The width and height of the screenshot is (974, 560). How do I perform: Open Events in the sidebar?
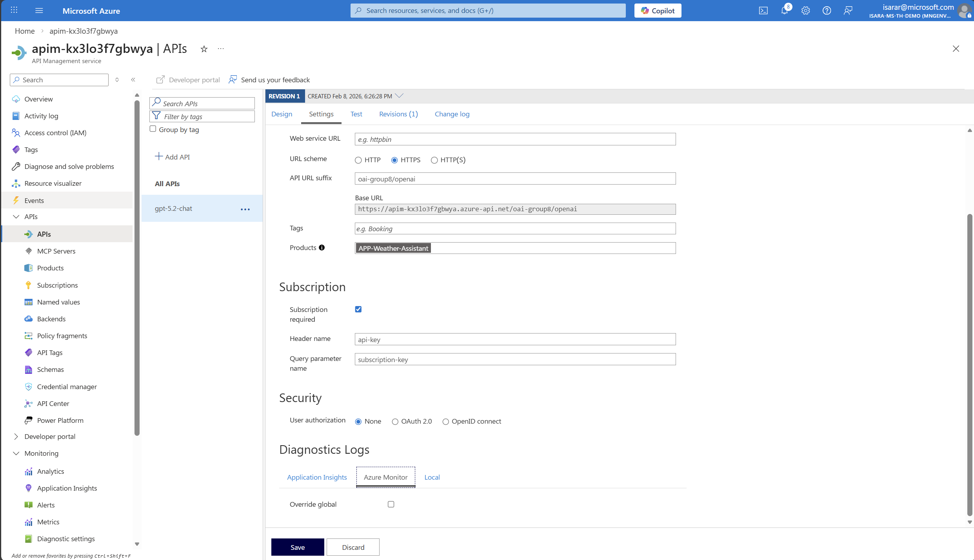[34, 201]
